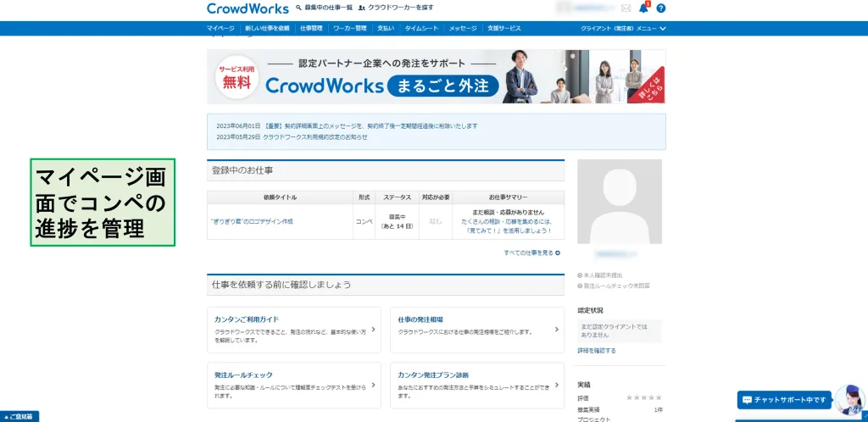Click chevron on 発注ルールチェック card
This screenshot has width=868, height=422.
[373, 385]
